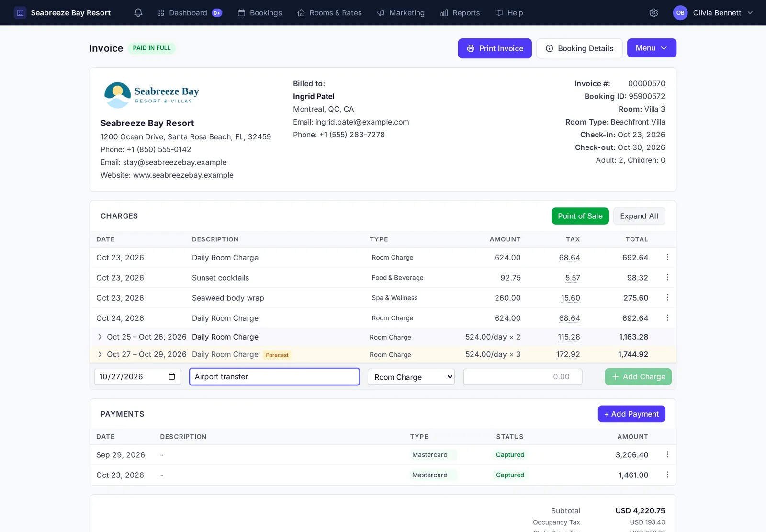766x532 pixels.
Task: Click the OB user avatar
Action: click(680, 13)
